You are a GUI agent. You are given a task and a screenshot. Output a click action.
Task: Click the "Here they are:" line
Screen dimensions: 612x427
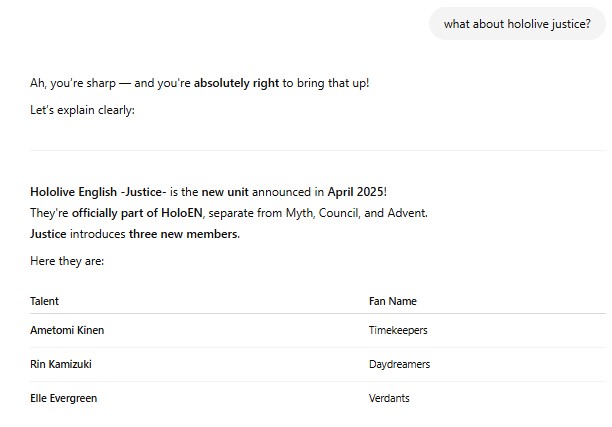[x=67, y=261]
